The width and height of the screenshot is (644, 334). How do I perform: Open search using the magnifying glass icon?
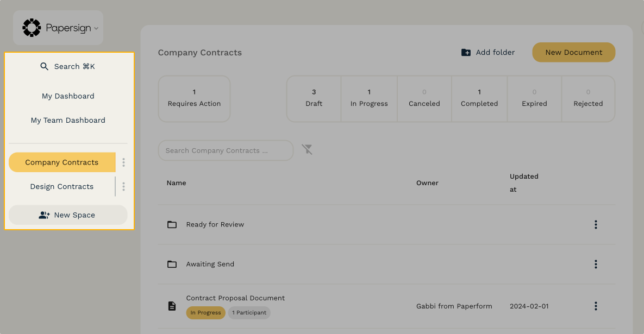pyautogui.click(x=45, y=66)
